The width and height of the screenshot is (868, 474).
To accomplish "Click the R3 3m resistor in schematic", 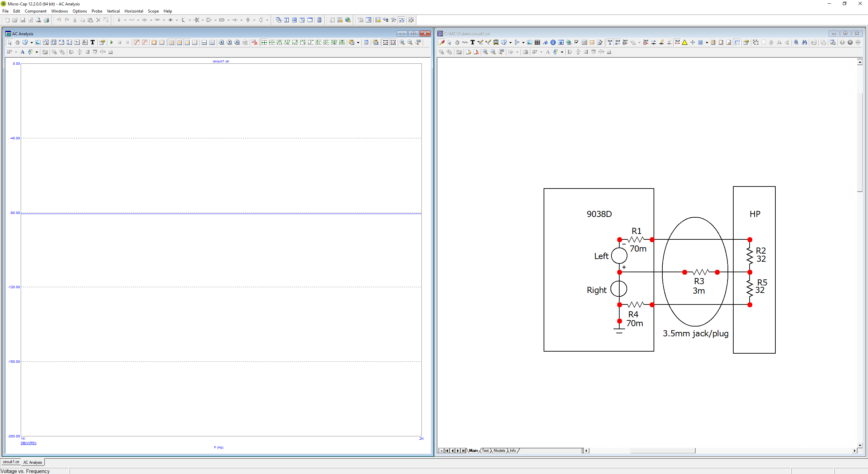I will click(701, 272).
